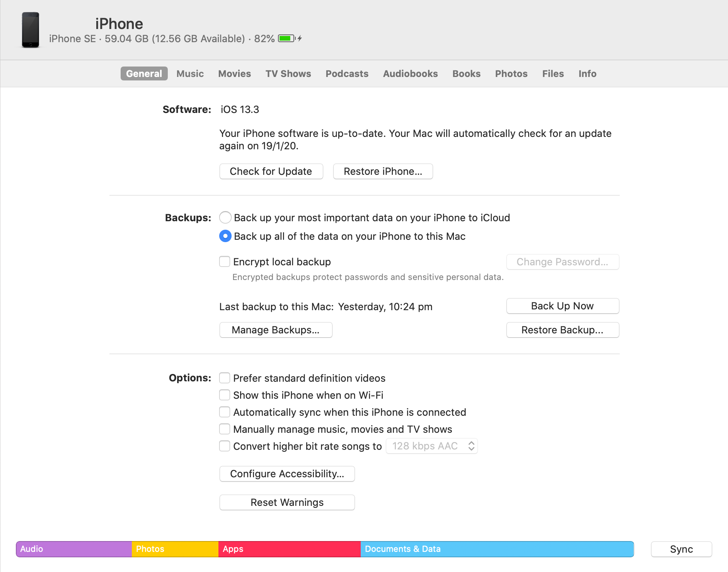Viewport: 728px width, 572px height.
Task: Click the Sync button
Action: click(681, 549)
